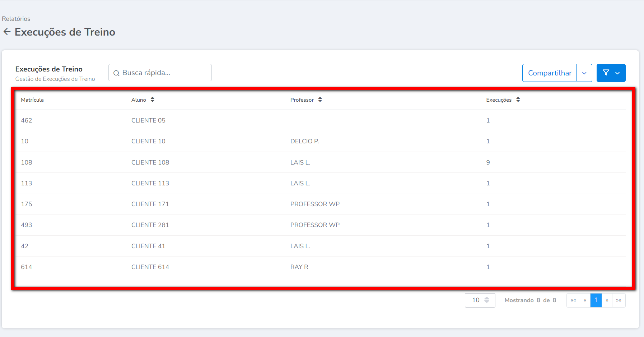644x337 pixels.
Task: Click the Matrícula column header
Action: [32, 100]
